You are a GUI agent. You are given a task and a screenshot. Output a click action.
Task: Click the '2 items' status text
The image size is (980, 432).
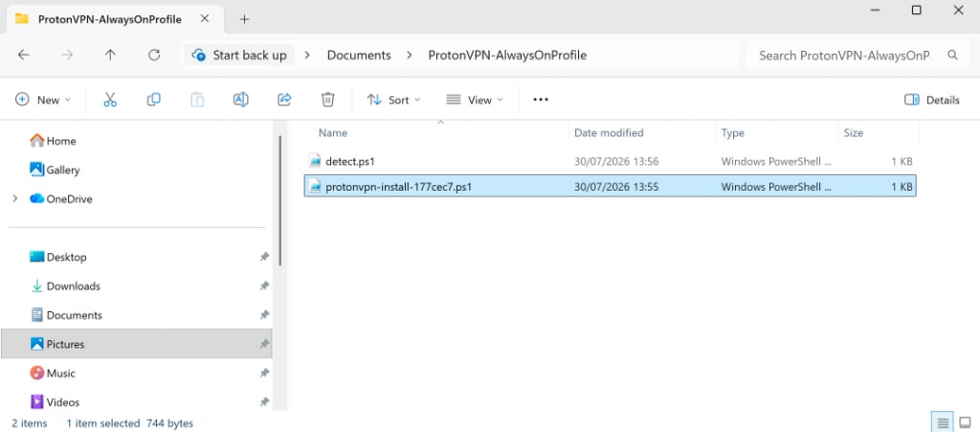coord(29,423)
